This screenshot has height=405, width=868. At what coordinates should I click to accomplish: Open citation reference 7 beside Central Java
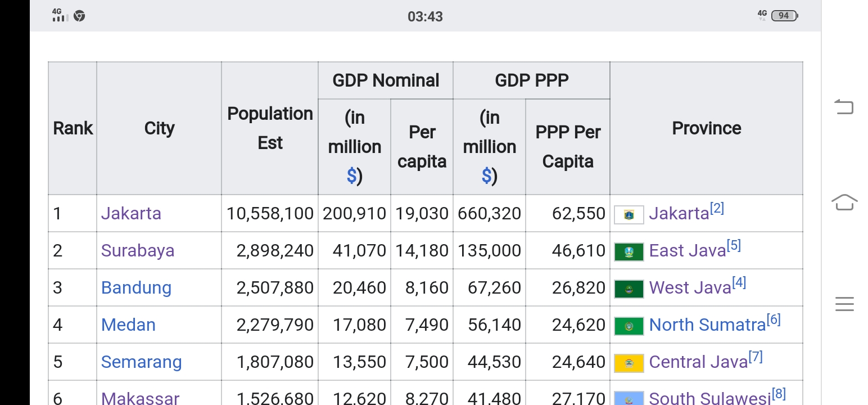(756, 357)
